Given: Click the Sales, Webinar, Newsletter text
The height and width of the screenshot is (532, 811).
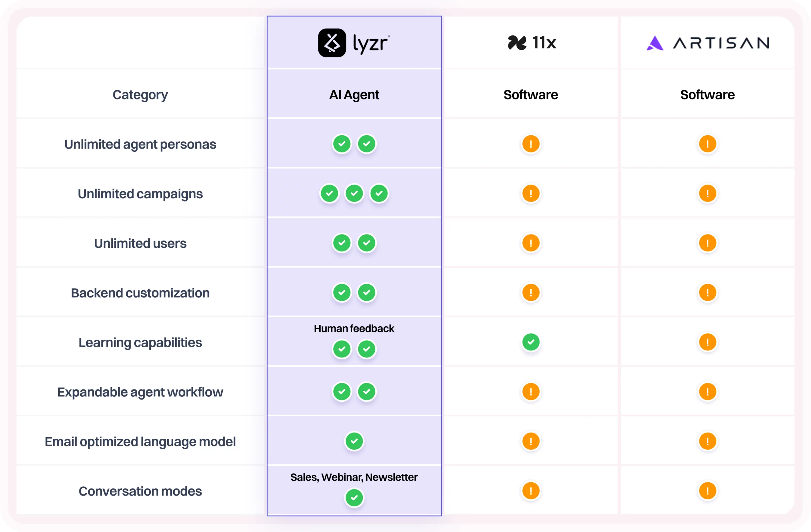Looking at the screenshot, I should point(354,477).
